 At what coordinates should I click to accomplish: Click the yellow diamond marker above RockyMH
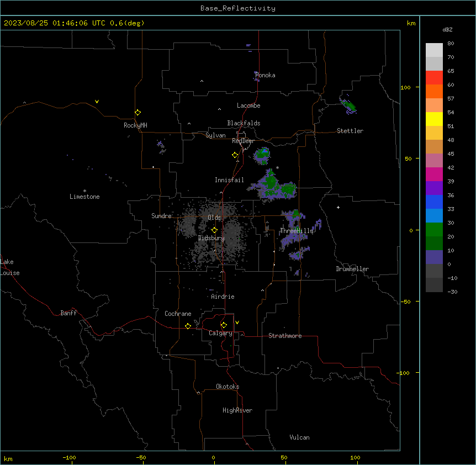(137, 112)
